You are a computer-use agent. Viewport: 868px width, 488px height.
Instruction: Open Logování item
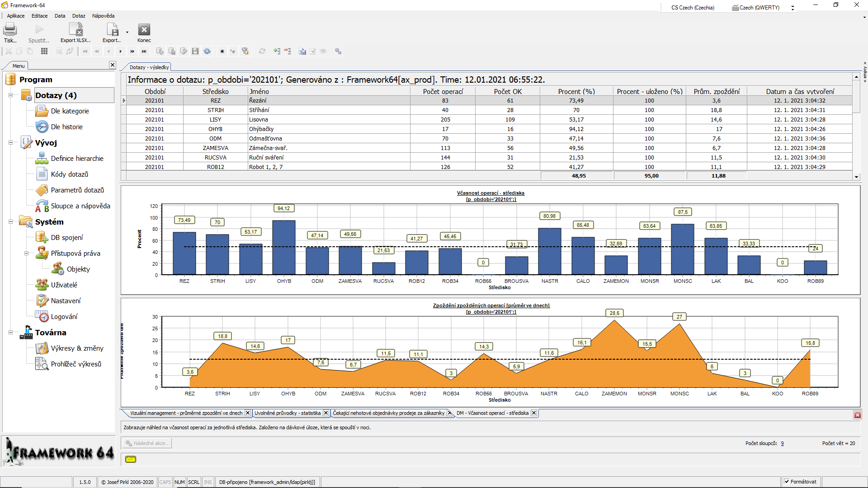[64, 317]
